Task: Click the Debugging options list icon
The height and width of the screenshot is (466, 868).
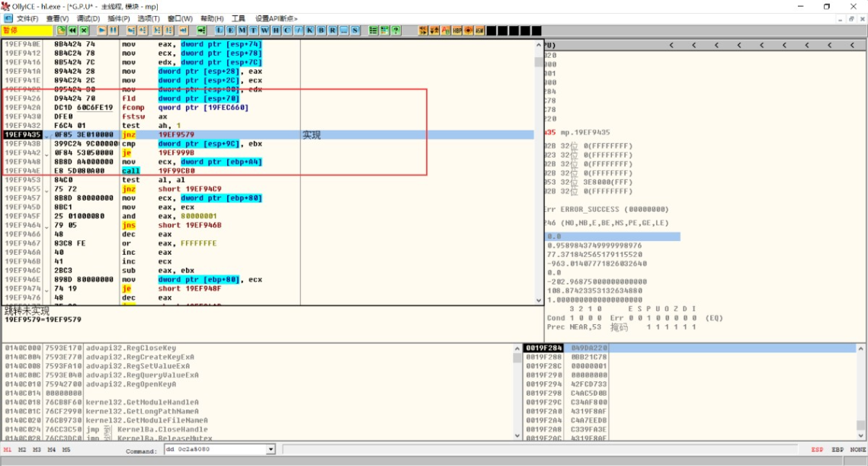Action: coord(373,31)
